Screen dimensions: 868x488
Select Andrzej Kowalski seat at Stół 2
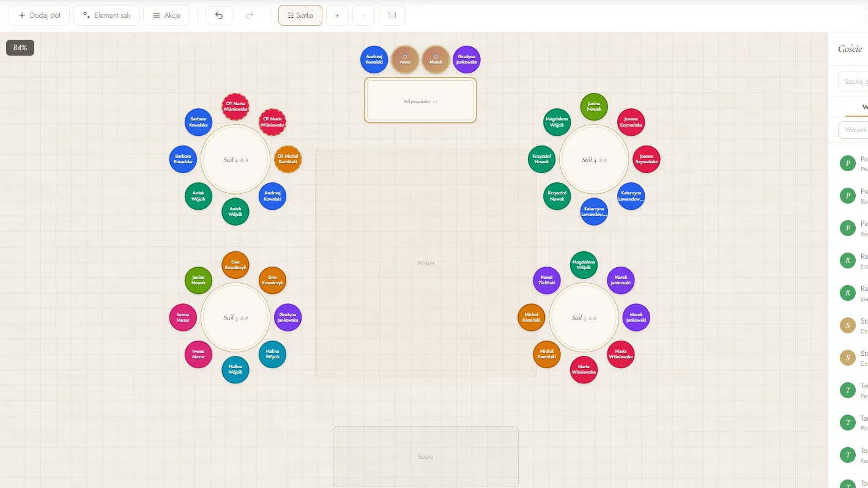click(x=272, y=196)
